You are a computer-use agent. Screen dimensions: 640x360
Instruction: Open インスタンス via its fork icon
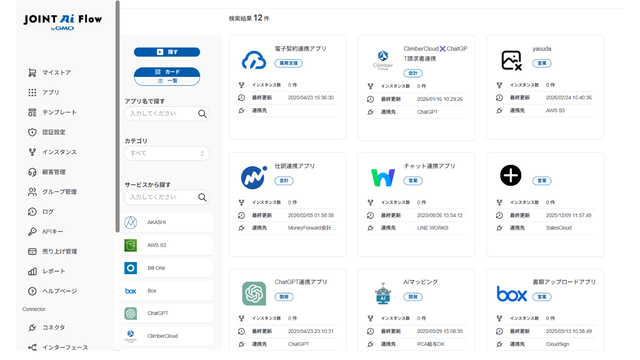click(32, 152)
